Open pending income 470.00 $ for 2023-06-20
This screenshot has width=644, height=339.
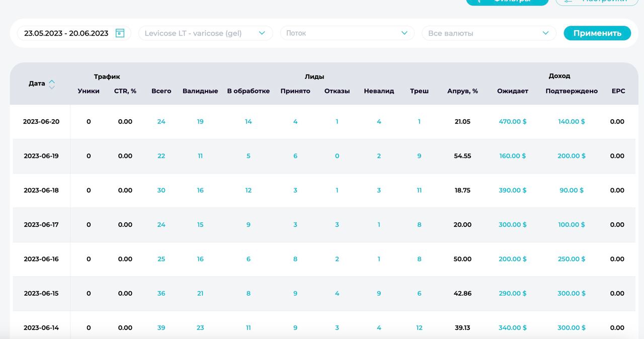(513, 122)
